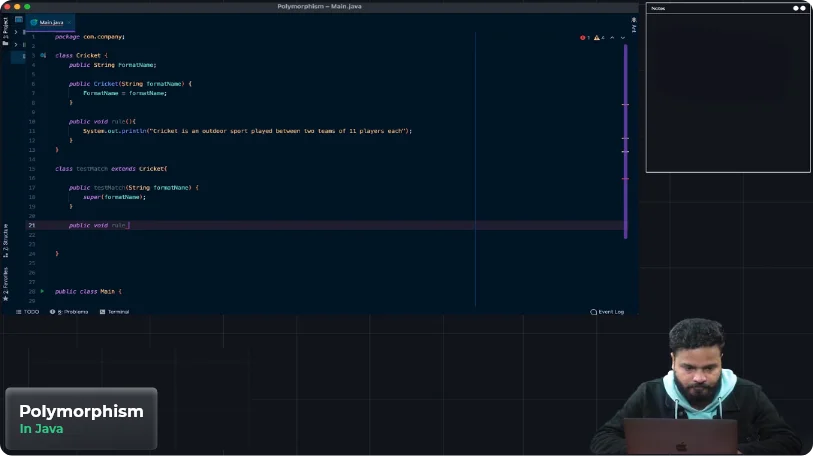Place cursor on line 21 after rule
Image resolution: width=813 pixels, height=456 pixels.
pyautogui.click(x=129, y=225)
